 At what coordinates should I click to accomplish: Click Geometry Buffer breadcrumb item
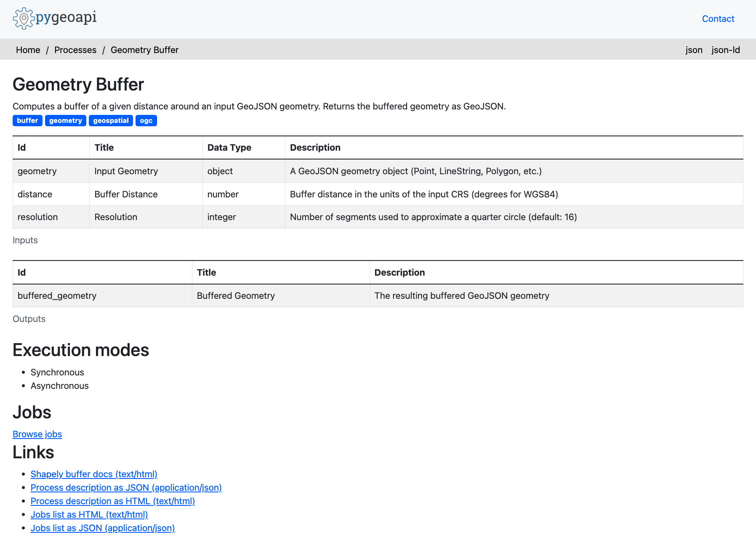pyautogui.click(x=144, y=50)
